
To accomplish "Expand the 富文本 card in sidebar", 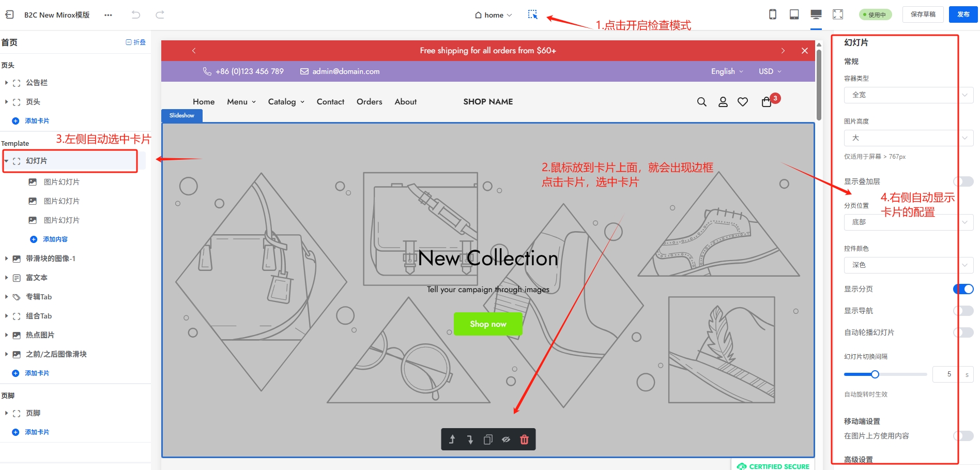I will 6,278.
